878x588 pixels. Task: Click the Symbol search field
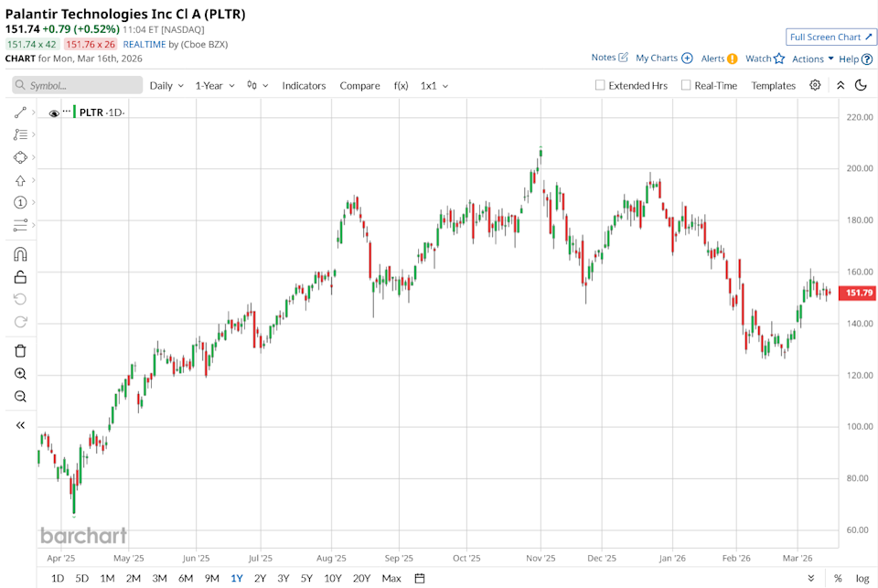pos(78,85)
